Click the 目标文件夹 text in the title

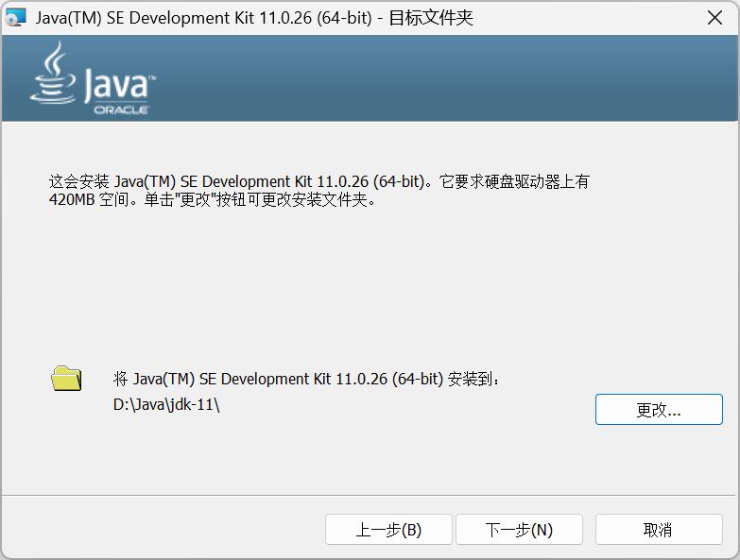pyautogui.click(x=429, y=17)
